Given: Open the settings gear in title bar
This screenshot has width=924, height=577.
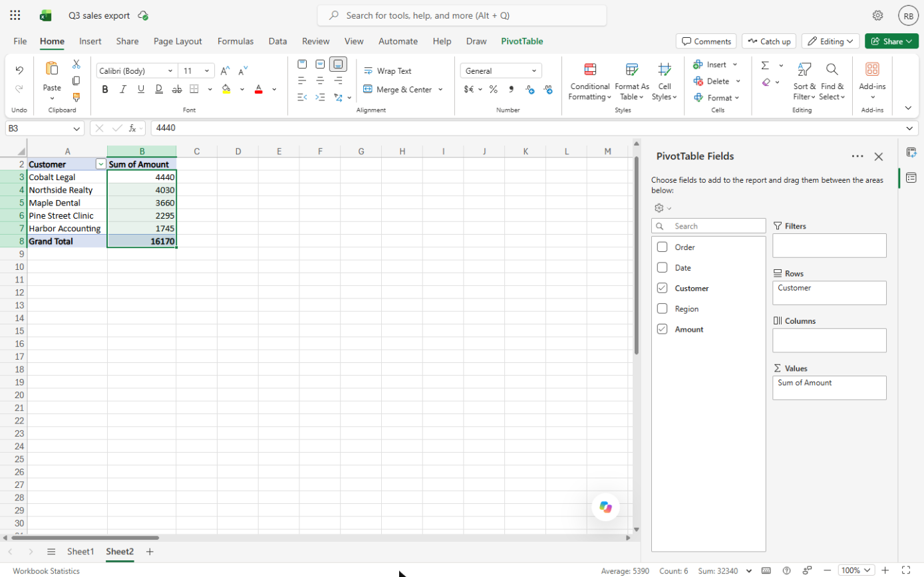Looking at the screenshot, I should coord(877,15).
